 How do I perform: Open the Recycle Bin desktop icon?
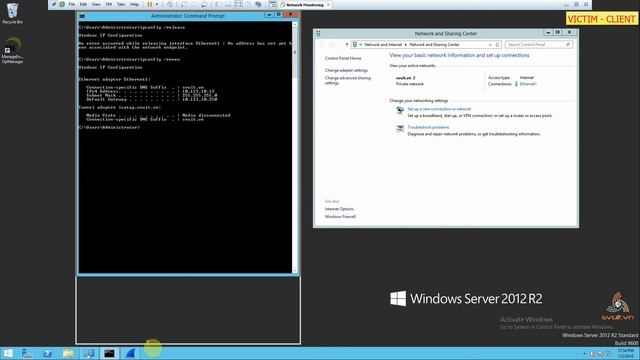click(12, 13)
